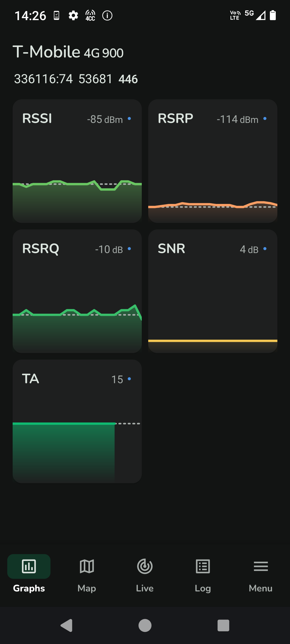Tap the blue dot beside RSSI value

(129, 118)
